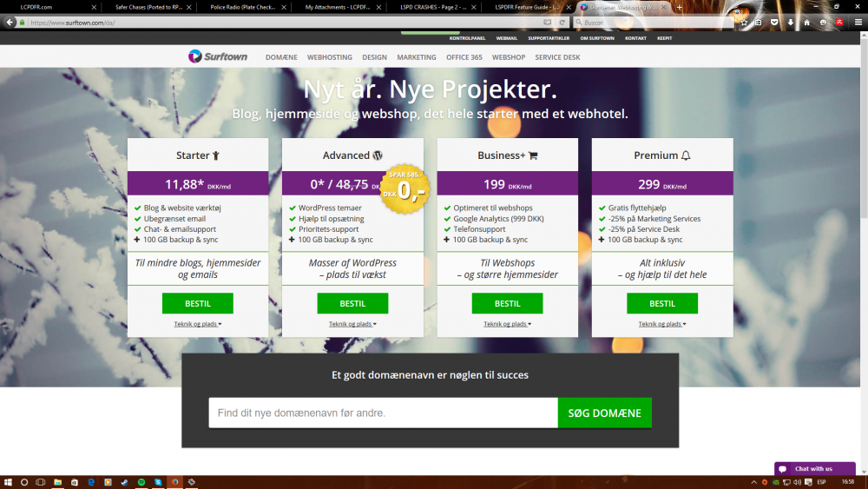Open the OFFICE 365 menu item
Screen dimensions: 868x489
click(x=464, y=57)
